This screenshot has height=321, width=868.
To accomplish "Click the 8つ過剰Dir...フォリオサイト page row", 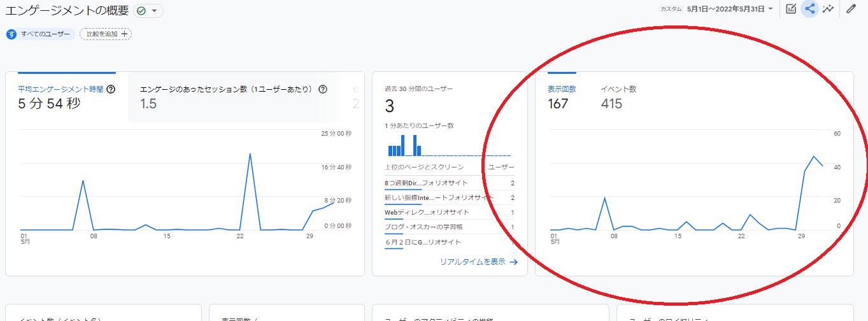I will coord(426,183).
